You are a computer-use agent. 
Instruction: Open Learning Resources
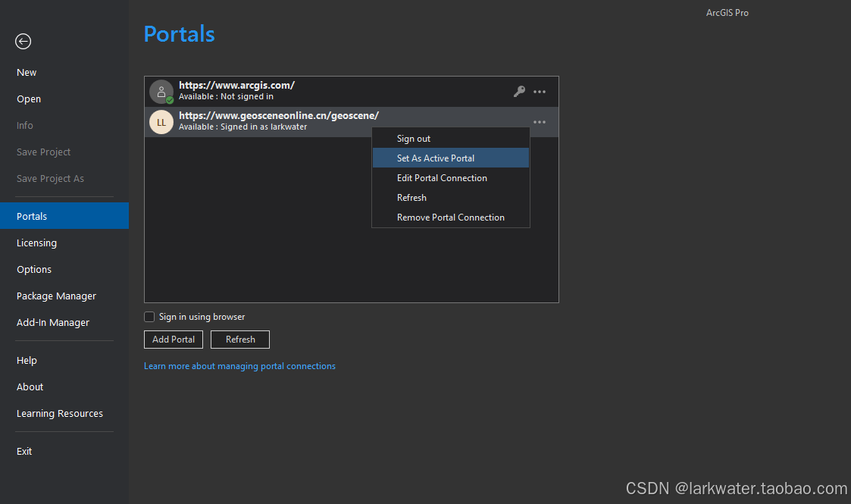[64, 413]
